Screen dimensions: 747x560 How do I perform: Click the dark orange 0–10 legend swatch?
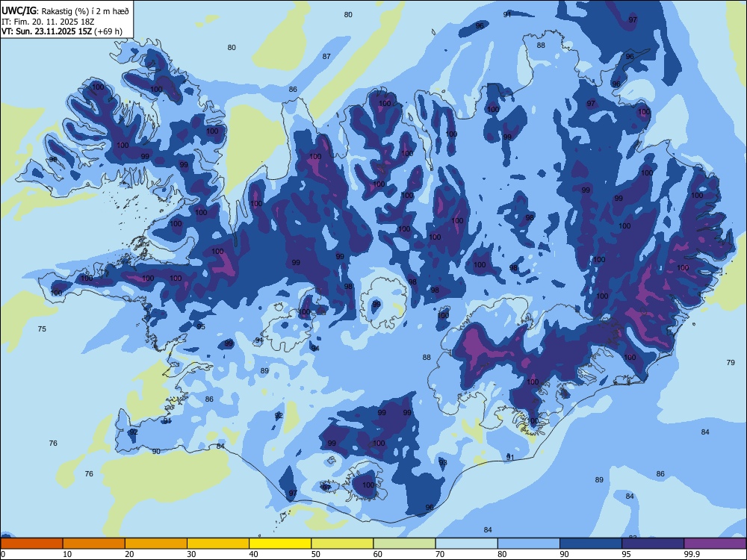point(31,544)
